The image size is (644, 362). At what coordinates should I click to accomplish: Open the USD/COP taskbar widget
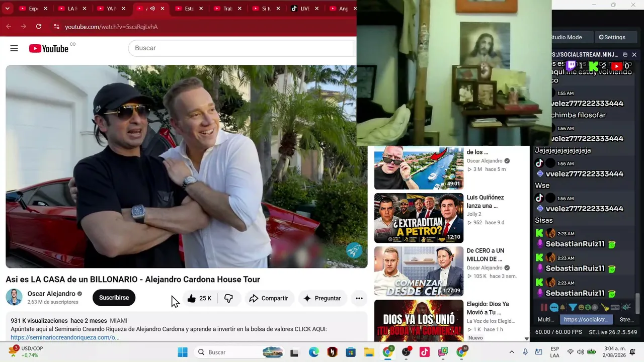[x=26, y=351]
